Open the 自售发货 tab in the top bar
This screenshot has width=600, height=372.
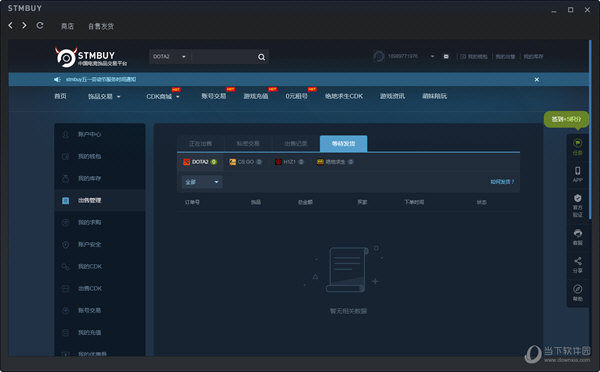(101, 26)
